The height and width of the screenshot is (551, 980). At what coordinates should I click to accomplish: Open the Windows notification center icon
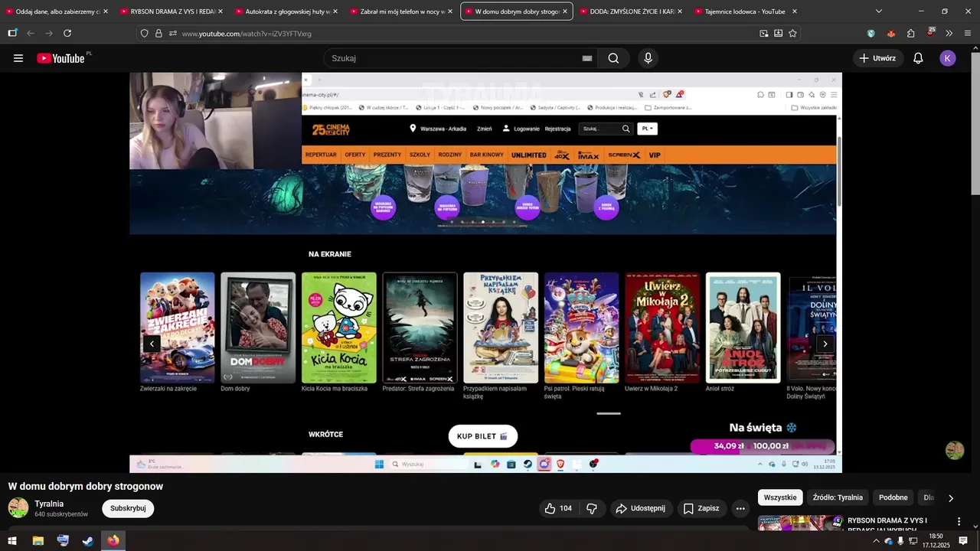coord(963,541)
